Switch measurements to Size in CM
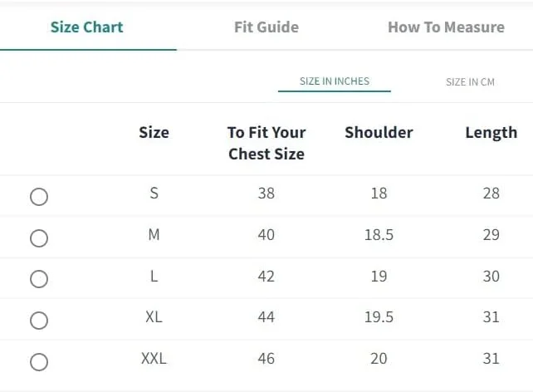The height and width of the screenshot is (392, 533). [470, 81]
